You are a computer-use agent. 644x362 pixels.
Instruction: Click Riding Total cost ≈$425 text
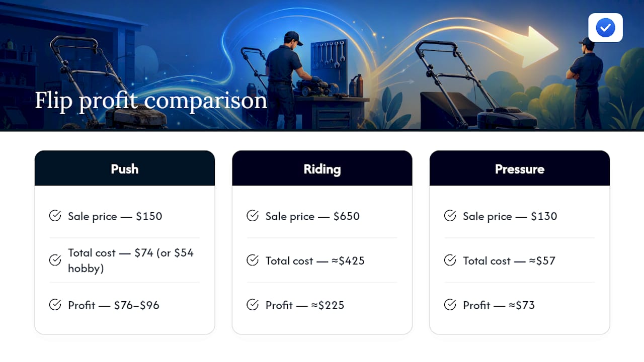tap(315, 260)
